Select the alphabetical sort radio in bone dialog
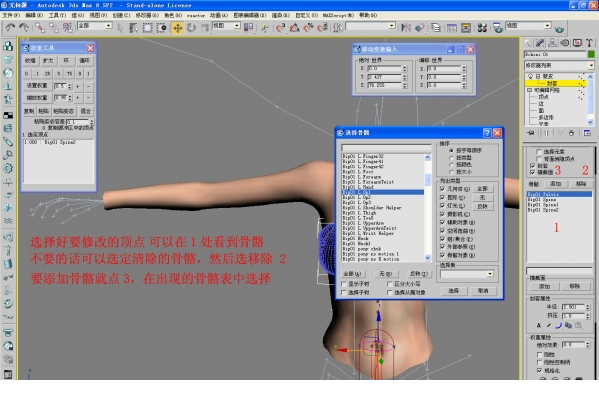Image resolution: width=599 pixels, height=395 pixels. tap(451, 151)
